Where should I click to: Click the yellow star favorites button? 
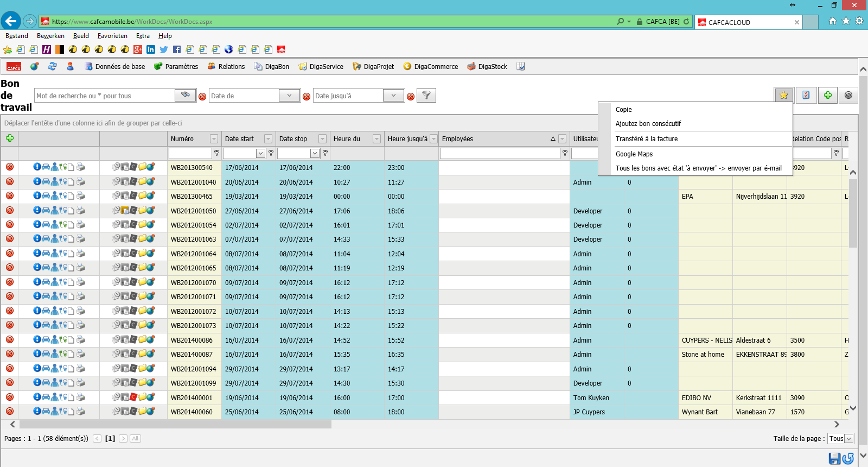[x=784, y=95]
